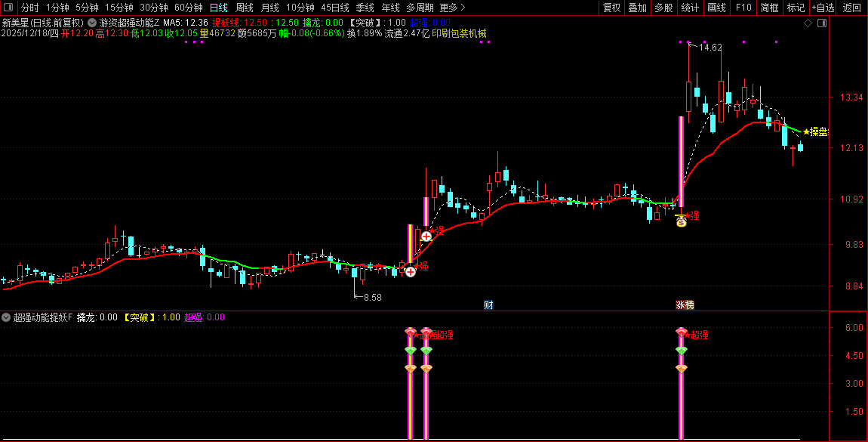Click the 【突破】: 1.00 value in the main chart header

tap(377, 23)
